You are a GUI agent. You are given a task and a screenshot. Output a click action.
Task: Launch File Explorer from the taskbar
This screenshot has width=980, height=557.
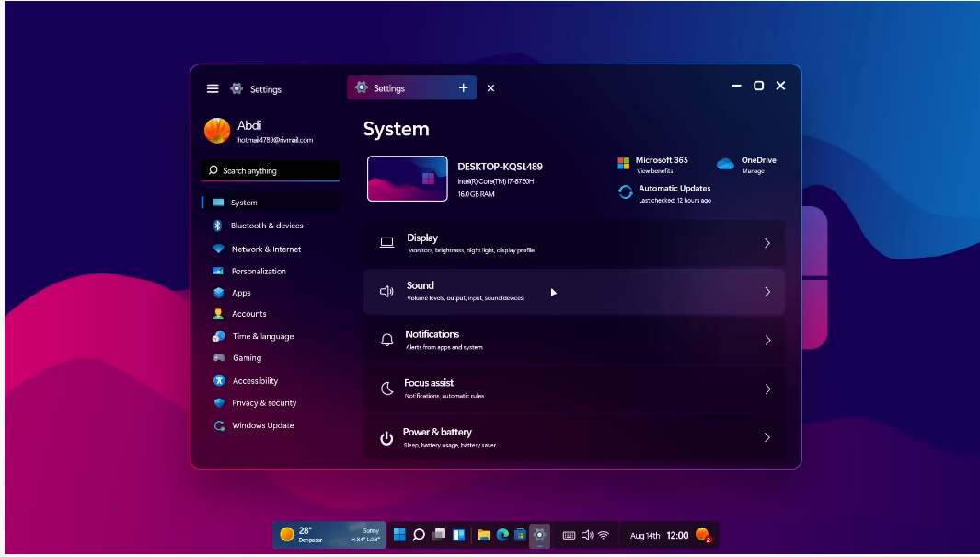[484, 535]
